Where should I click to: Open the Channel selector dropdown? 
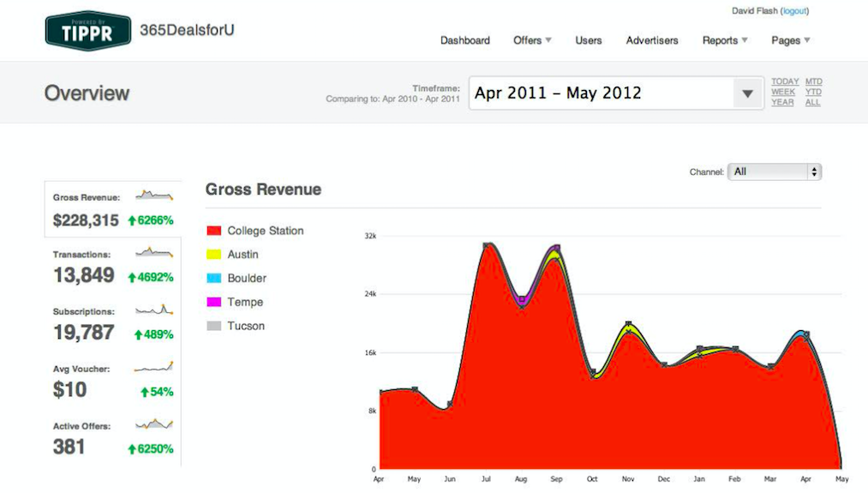(x=774, y=171)
